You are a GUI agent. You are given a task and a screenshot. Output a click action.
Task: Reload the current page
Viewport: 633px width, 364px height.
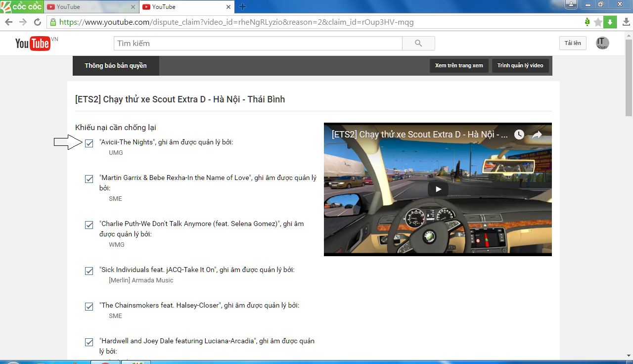pos(38,22)
